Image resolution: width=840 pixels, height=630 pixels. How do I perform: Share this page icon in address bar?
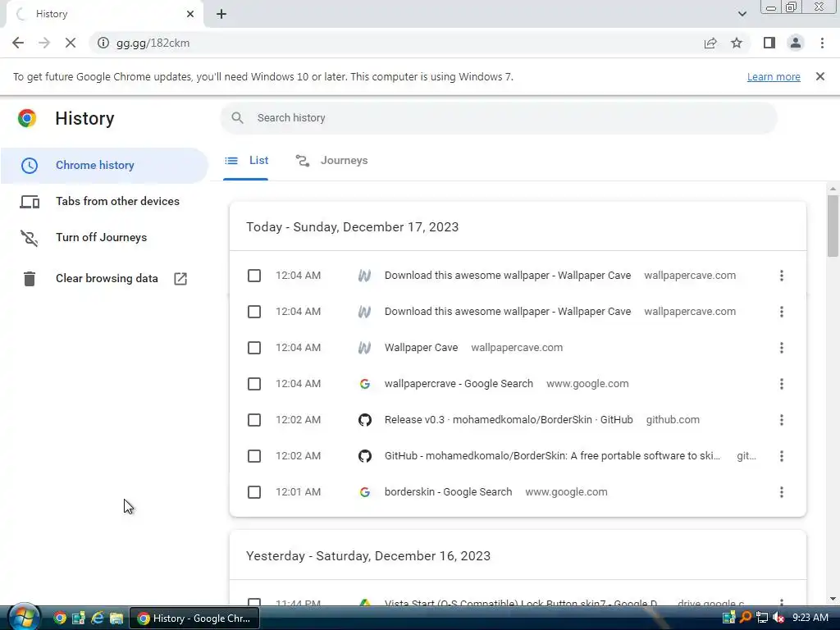[710, 43]
